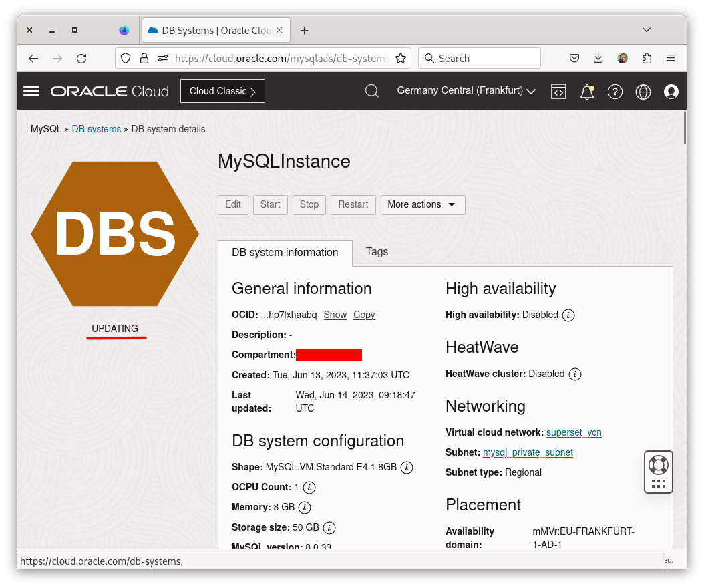Image resolution: width=704 pixels, height=588 pixels.
Task: Click the HeatWave cluster info icon
Action: [575, 374]
